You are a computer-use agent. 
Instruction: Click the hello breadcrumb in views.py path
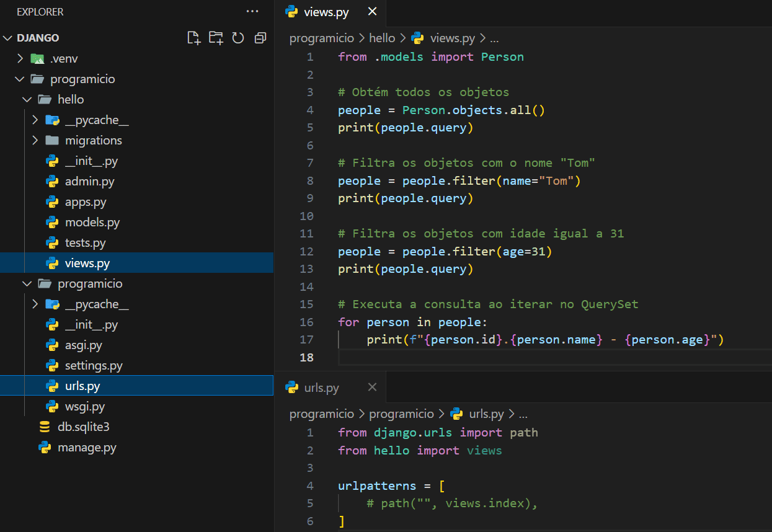click(x=382, y=38)
